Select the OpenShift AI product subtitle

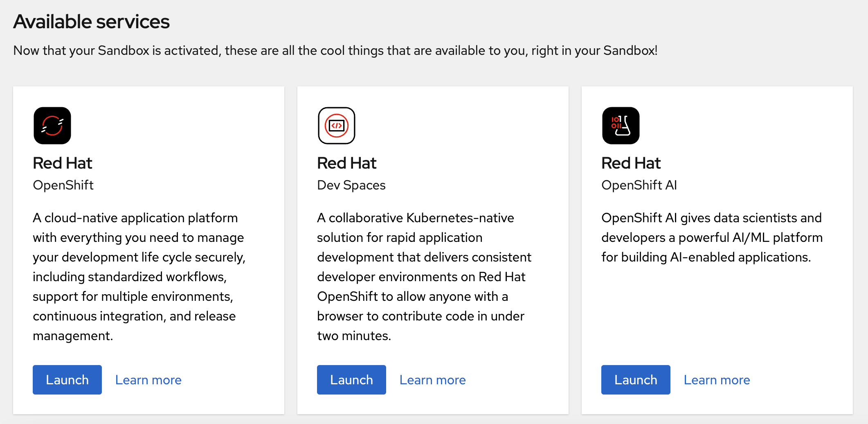pyautogui.click(x=639, y=185)
